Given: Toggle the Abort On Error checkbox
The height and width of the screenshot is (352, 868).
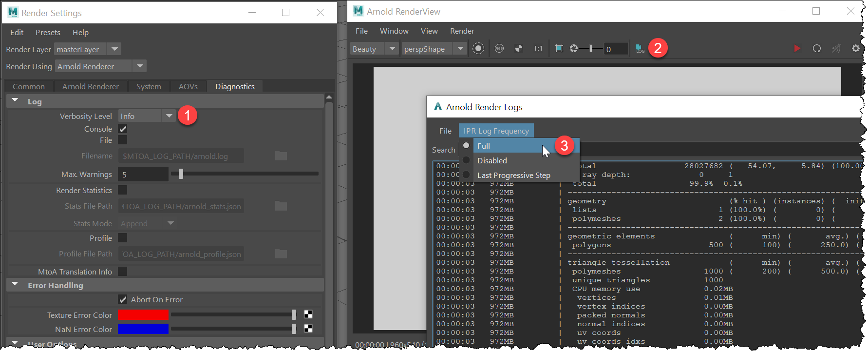Looking at the screenshot, I should click(123, 299).
